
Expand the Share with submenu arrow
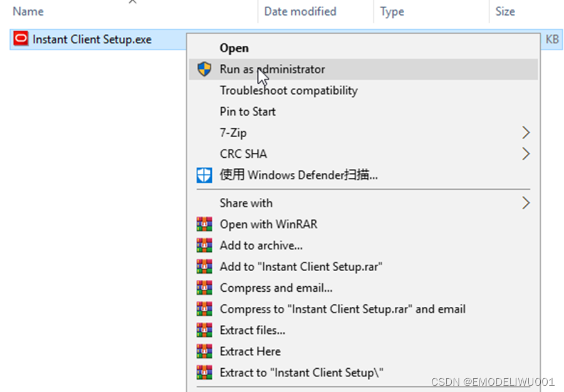click(x=526, y=203)
